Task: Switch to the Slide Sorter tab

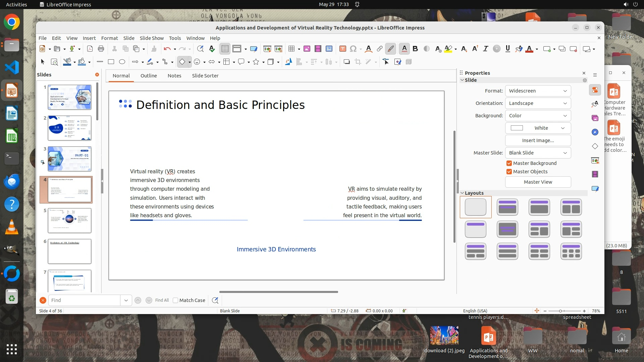Action: tap(205, 76)
